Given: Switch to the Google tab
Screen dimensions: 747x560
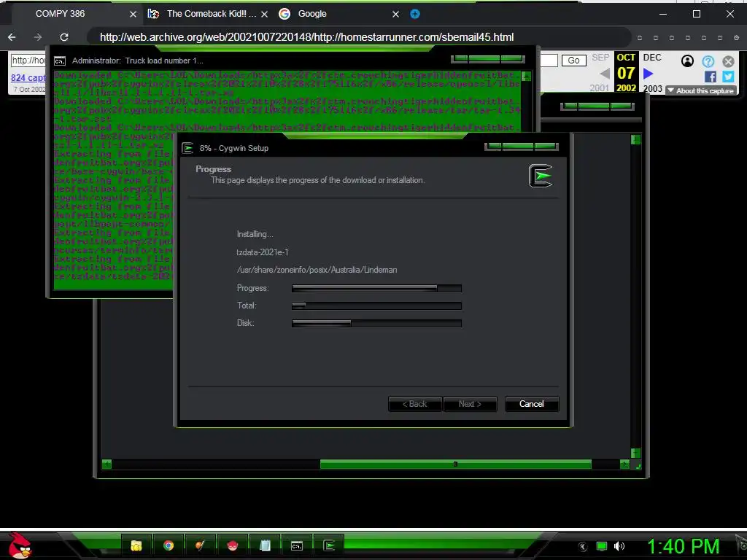Looking at the screenshot, I should tap(312, 14).
